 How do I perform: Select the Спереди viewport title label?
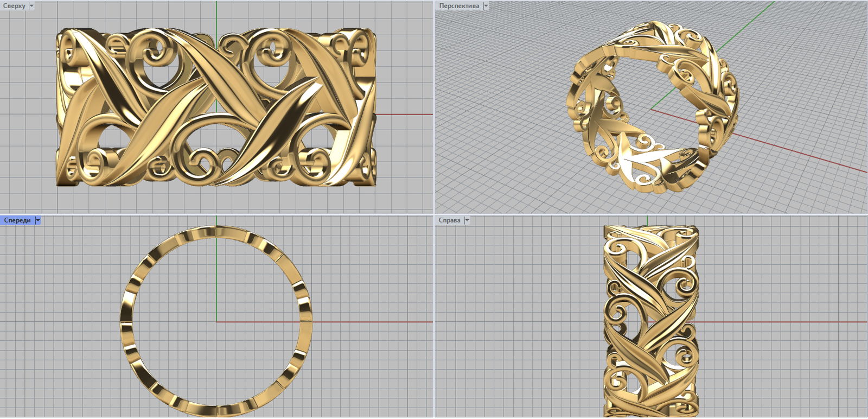[17, 220]
